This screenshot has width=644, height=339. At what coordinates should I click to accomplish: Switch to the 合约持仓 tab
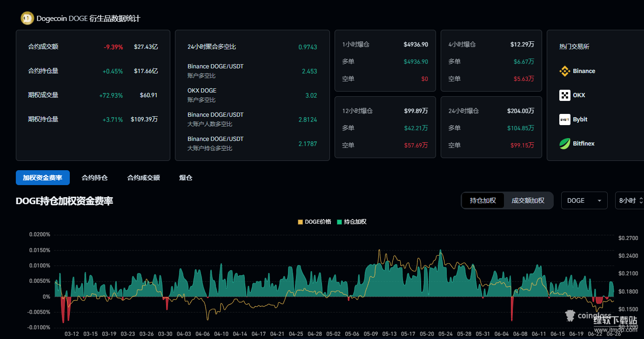[94, 178]
